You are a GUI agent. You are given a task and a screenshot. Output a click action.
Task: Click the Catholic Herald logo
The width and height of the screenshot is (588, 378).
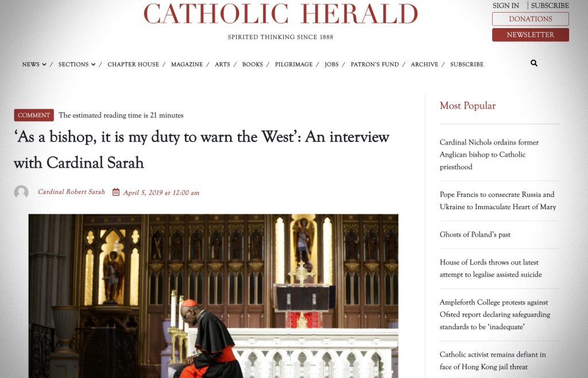pos(280,14)
